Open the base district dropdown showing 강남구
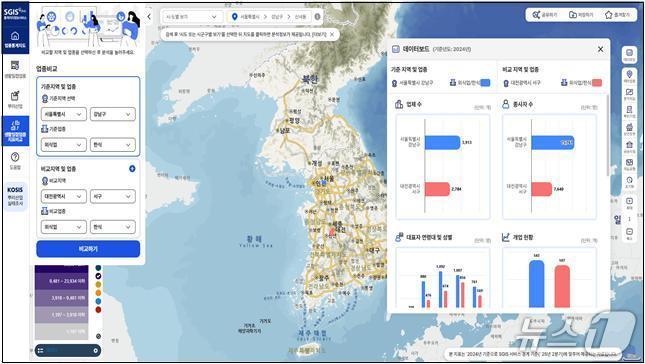The image size is (645, 364). pyautogui.click(x=112, y=114)
